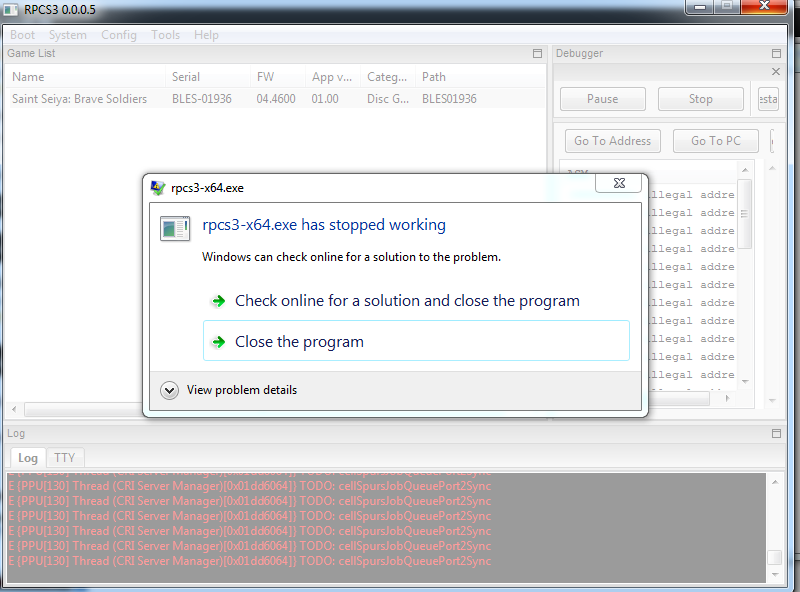Sort game list by App version column
The height and width of the screenshot is (592, 800).
coord(333,77)
